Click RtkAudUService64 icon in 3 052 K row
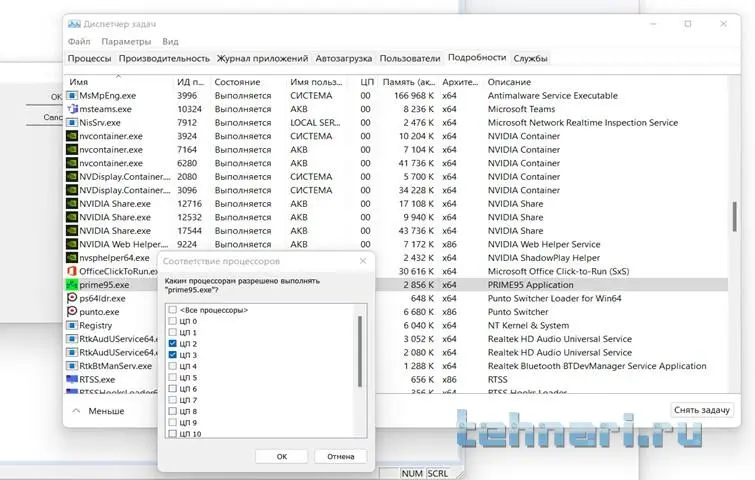Screen dimensions: 755x480 pos(72,338)
